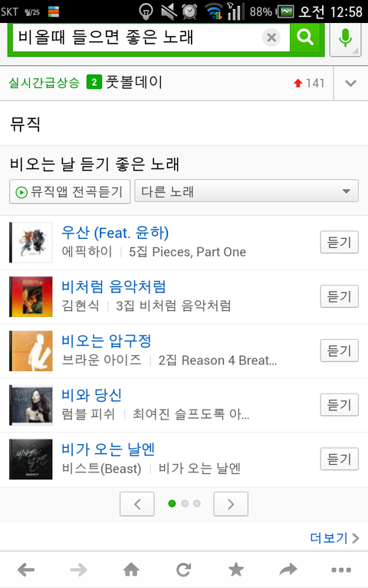Open more options three-dot menu
Image resolution: width=368 pixels, height=588 pixels.
point(341,570)
